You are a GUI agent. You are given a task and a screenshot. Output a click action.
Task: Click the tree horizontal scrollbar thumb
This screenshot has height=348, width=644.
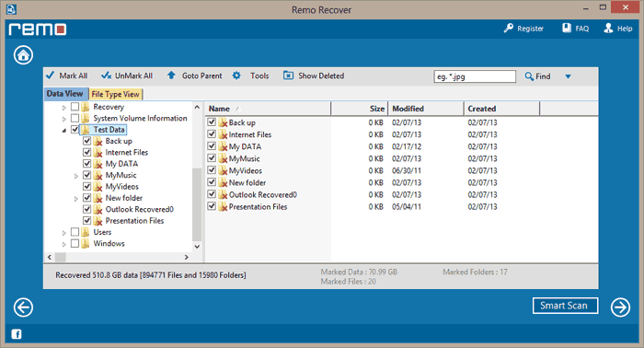[x=61, y=257]
